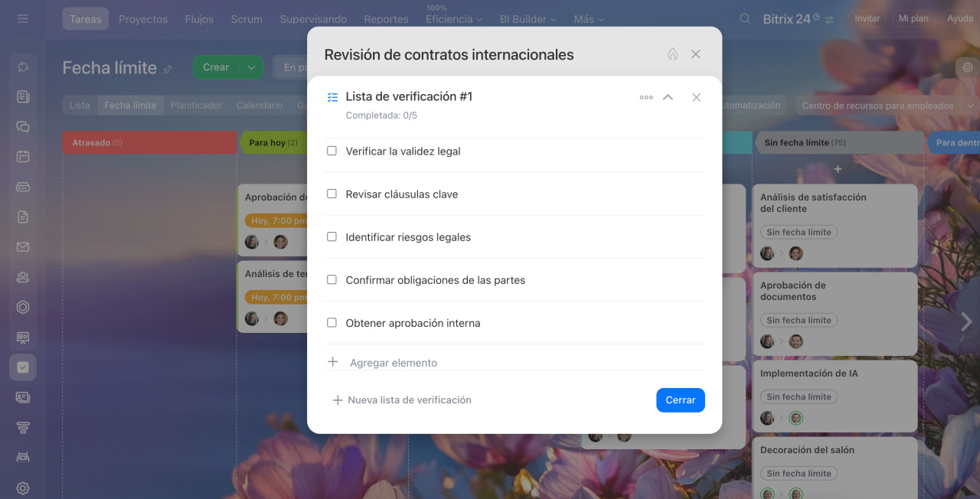Open the three-dots menu of checklist #1

point(646,97)
